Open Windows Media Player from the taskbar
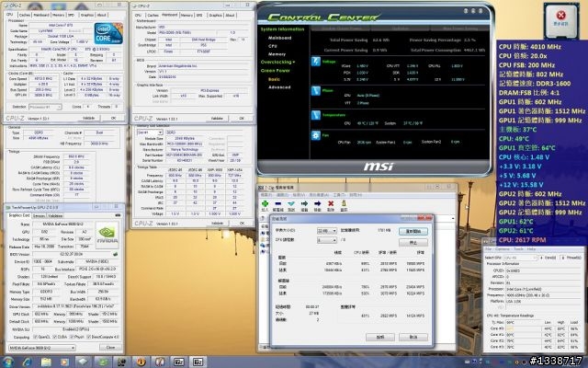588x368 pixels. coord(64,362)
